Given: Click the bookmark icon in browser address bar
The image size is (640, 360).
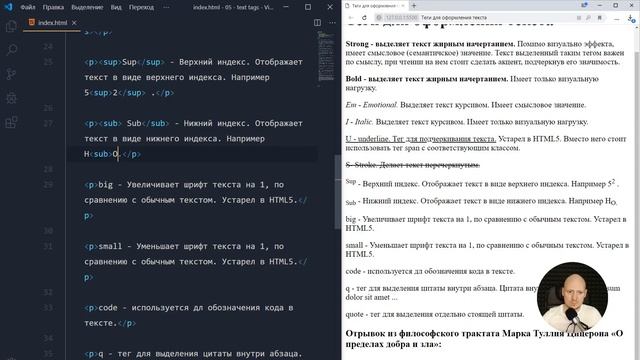Looking at the screenshot, I should point(600,18).
